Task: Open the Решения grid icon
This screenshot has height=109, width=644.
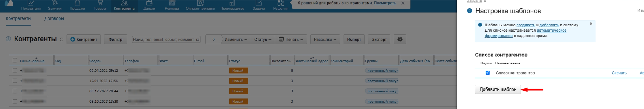Action: [x=281, y=3]
